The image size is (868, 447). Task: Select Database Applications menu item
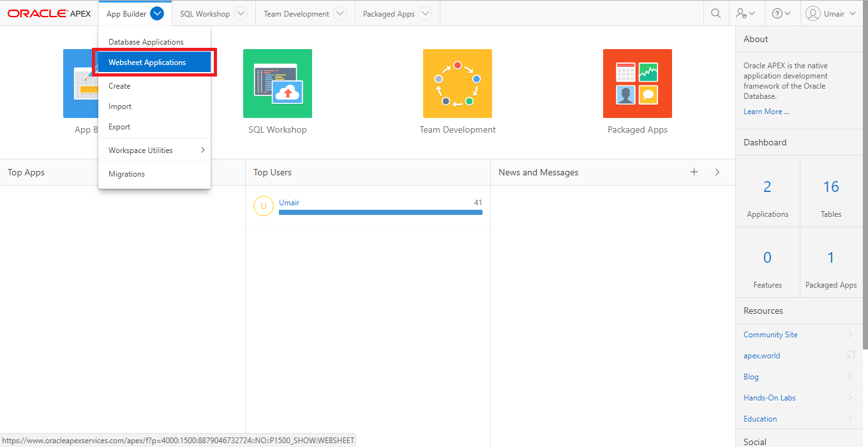click(154, 42)
